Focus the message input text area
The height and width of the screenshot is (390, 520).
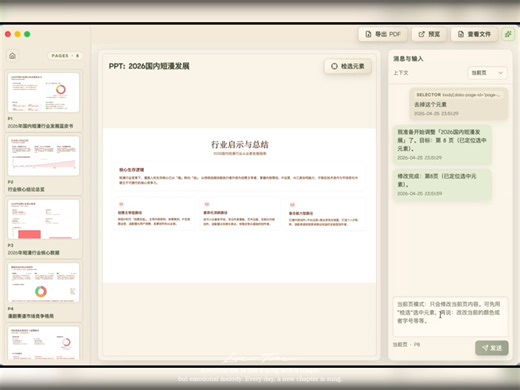(450, 316)
